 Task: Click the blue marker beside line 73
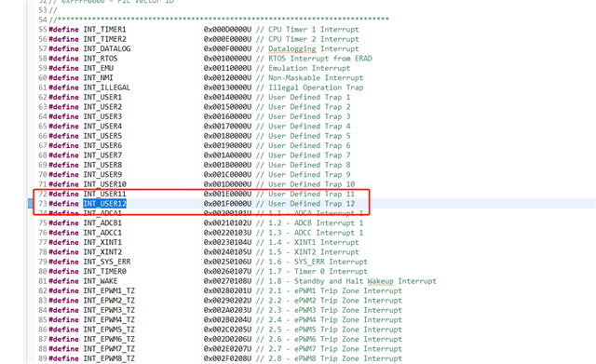pyautogui.click(x=30, y=204)
